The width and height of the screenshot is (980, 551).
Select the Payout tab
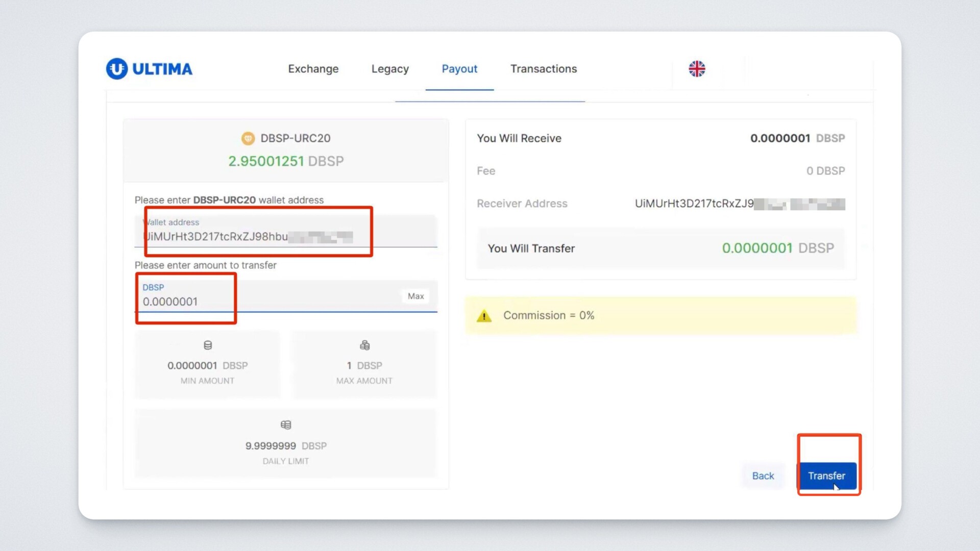[x=459, y=69]
